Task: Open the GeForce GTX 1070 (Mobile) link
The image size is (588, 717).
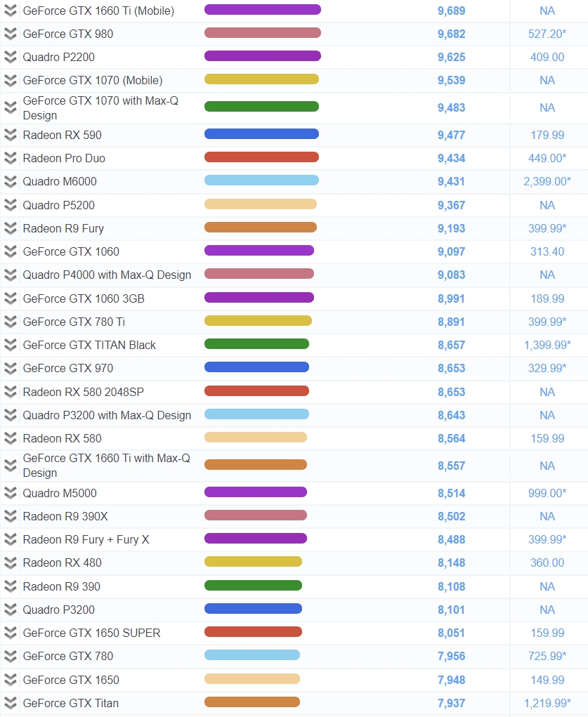Action: click(x=93, y=81)
